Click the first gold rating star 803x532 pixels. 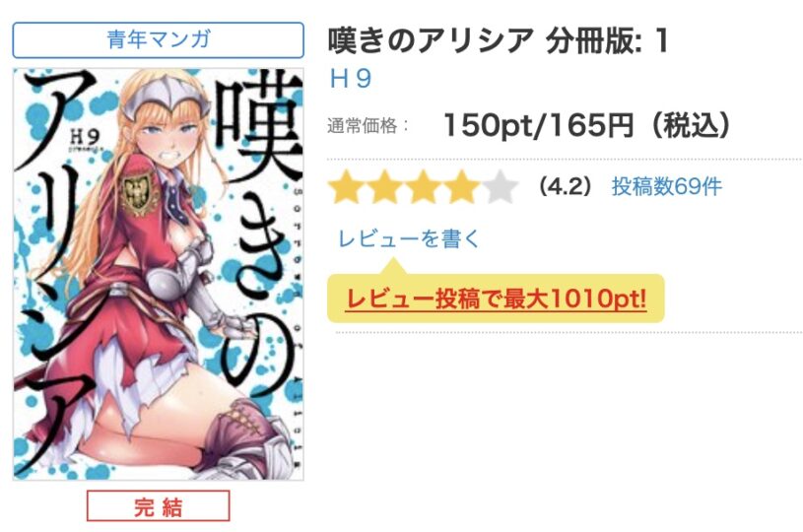pyautogui.click(x=346, y=187)
